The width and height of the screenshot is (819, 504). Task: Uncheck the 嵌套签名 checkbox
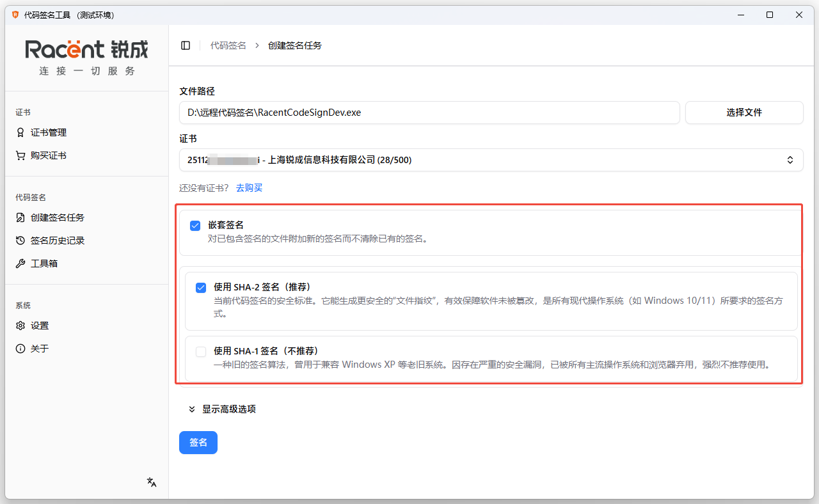click(x=195, y=226)
